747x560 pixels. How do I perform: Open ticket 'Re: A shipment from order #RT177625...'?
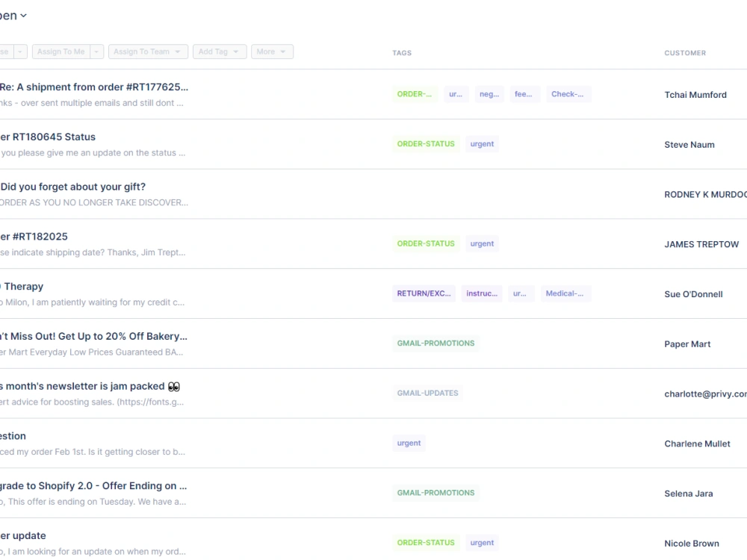pos(94,87)
